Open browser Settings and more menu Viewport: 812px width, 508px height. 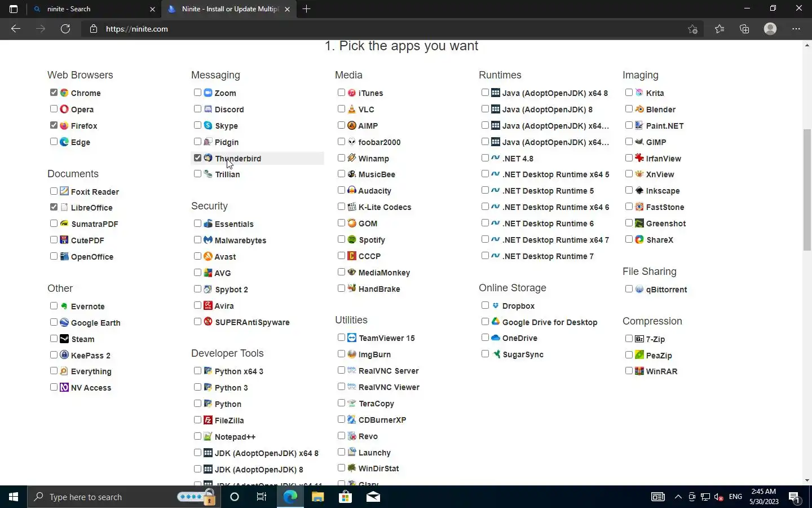click(x=796, y=29)
